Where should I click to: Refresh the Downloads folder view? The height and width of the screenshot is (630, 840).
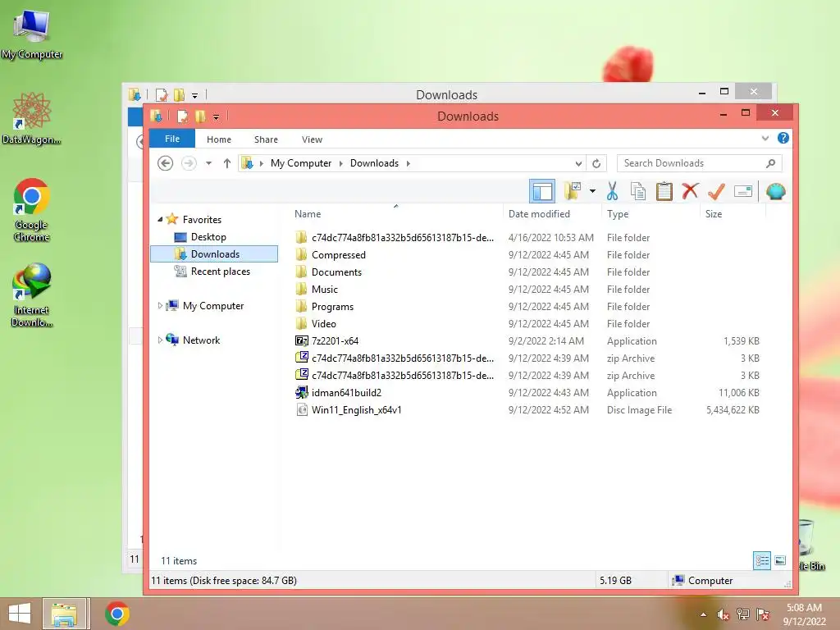596,163
